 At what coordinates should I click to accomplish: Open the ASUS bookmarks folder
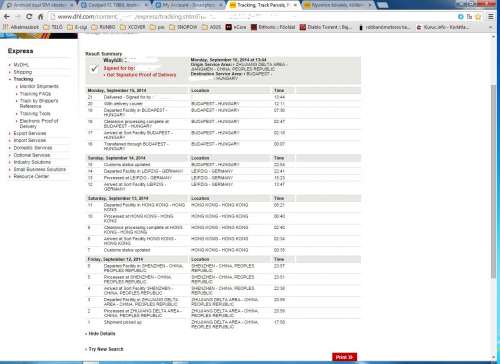point(211,27)
